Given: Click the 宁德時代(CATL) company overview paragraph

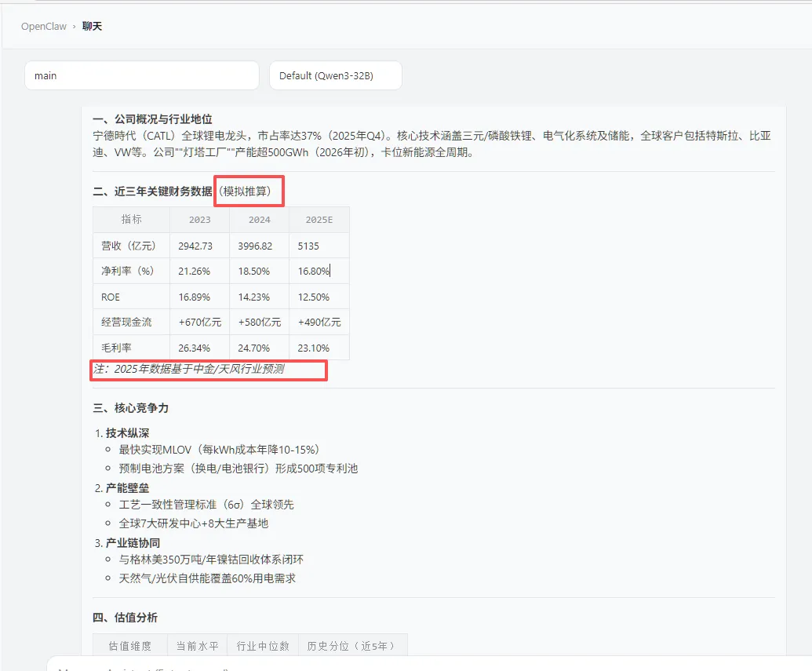Looking at the screenshot, I should tap(432, 144).
